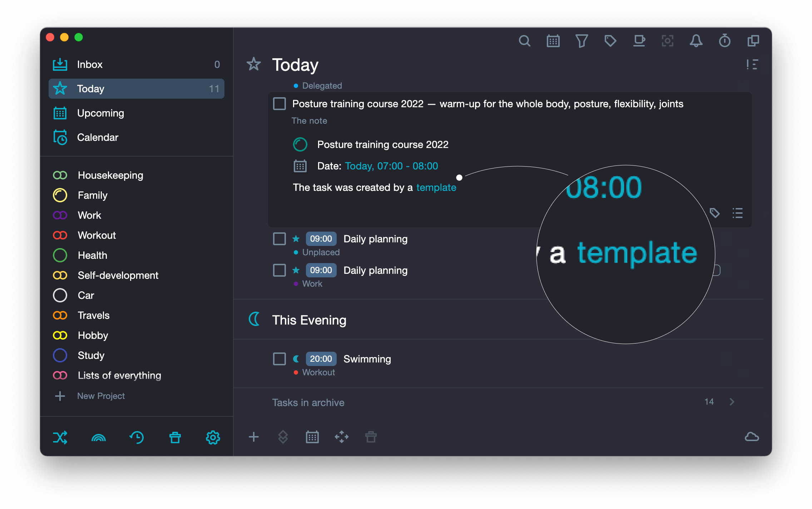This screenshot has height=509, width=812.
Task: Open the filter funnel icon
Action: (581, 41)
